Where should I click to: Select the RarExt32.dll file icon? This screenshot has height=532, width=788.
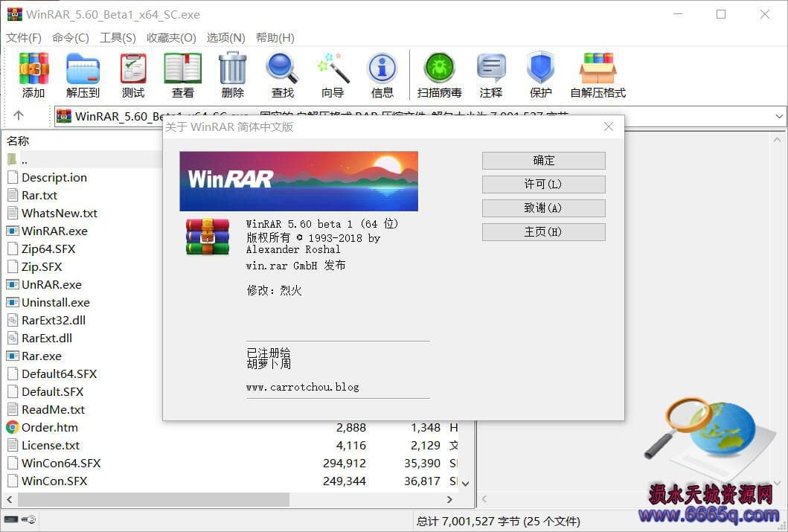coord(13,320)
